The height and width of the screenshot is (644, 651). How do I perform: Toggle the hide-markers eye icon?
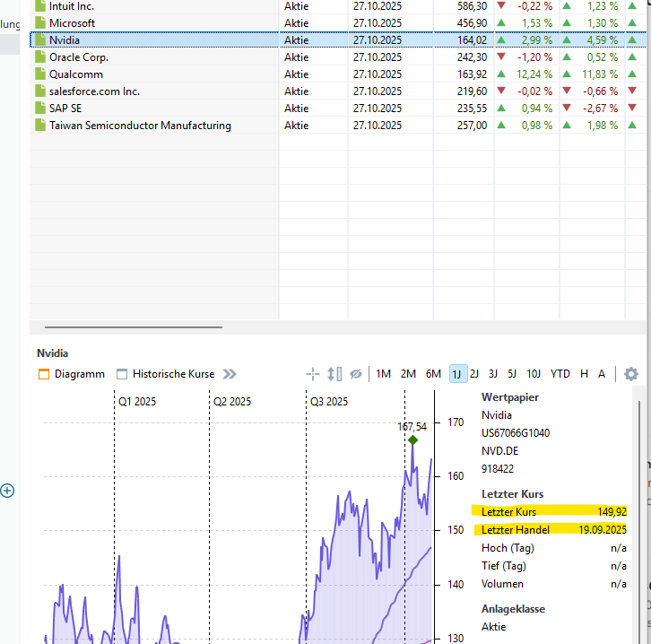tap(356, 374)
